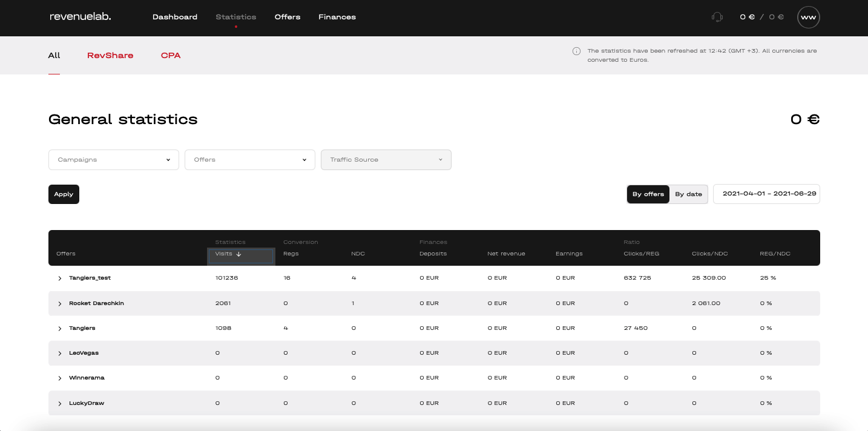The image size is (868, 431).
Task: Sort by the Earnings column
Action: click(x=569, y=254)
